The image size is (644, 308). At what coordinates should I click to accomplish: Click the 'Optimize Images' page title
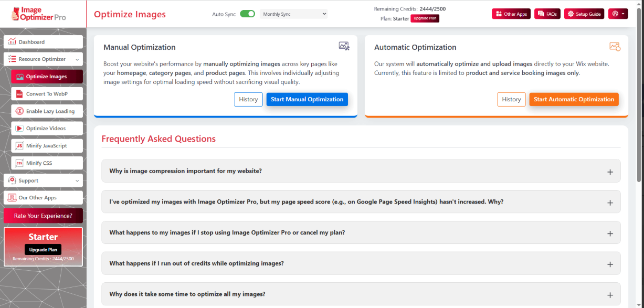coord(130,14)
